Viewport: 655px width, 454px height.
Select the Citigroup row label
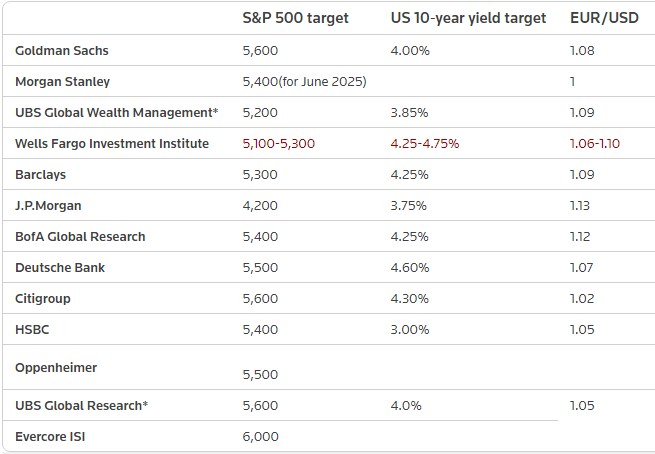point(43,298)
